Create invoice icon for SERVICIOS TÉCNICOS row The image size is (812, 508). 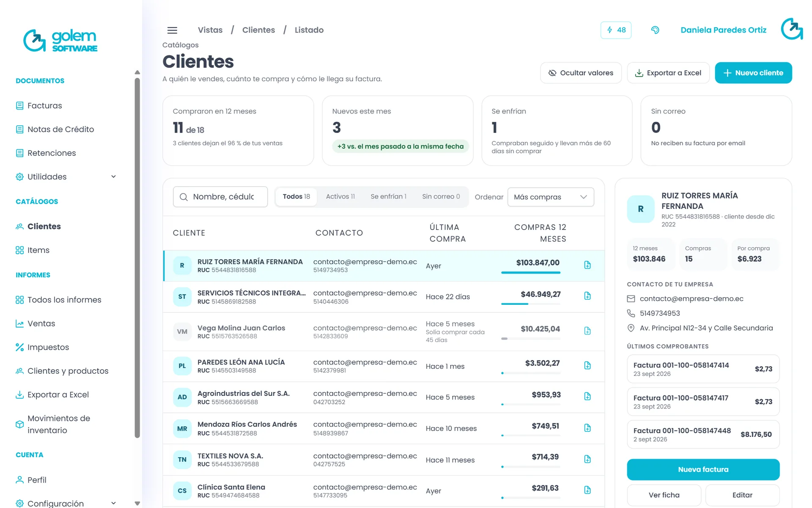coord(587,296)
